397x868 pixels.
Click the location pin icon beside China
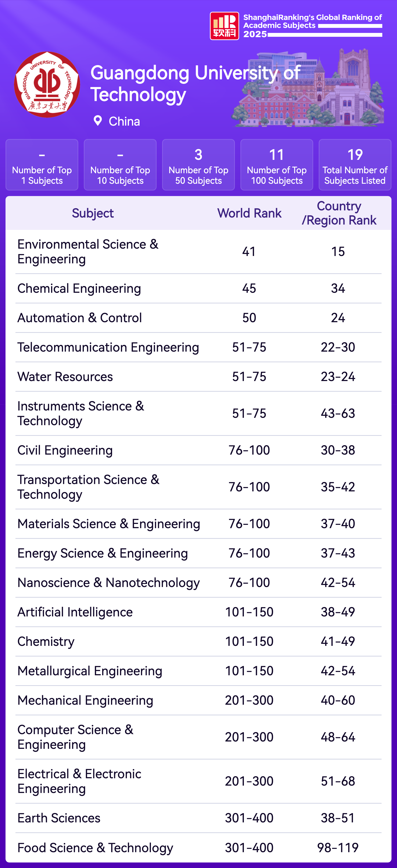coord(98,121)
